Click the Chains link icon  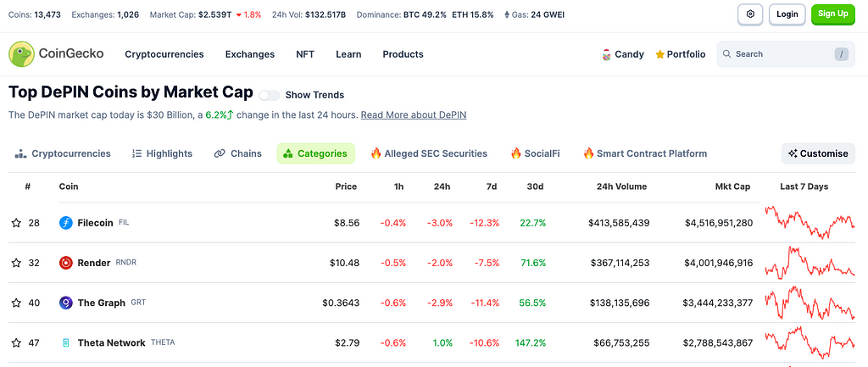point(220,153)
